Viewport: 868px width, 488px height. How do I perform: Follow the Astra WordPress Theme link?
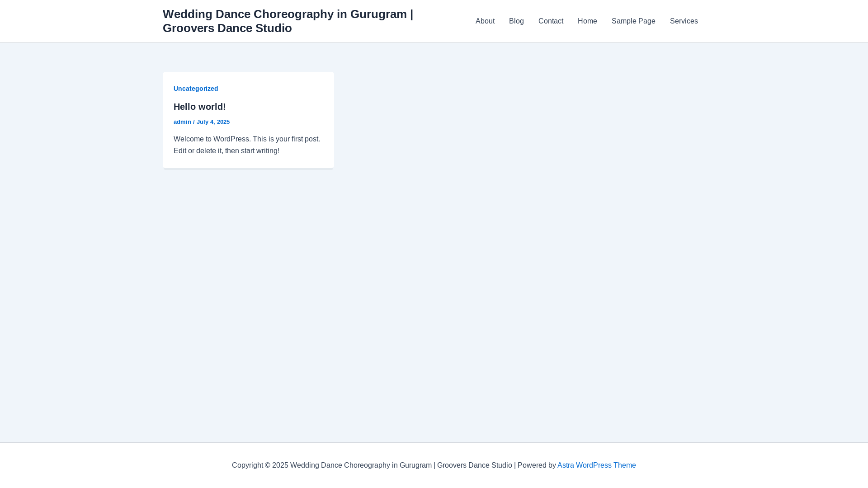click(596, 465)
